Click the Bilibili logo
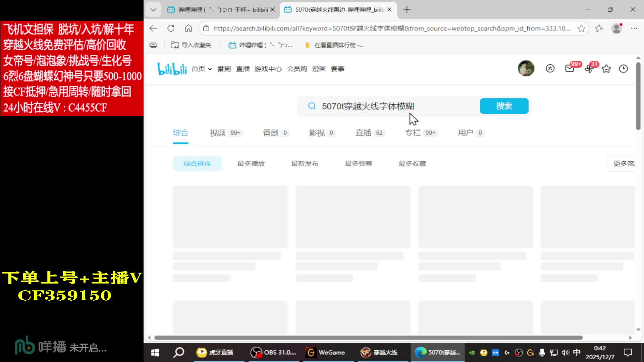This screenshot has height=362, width=644. 172,69
